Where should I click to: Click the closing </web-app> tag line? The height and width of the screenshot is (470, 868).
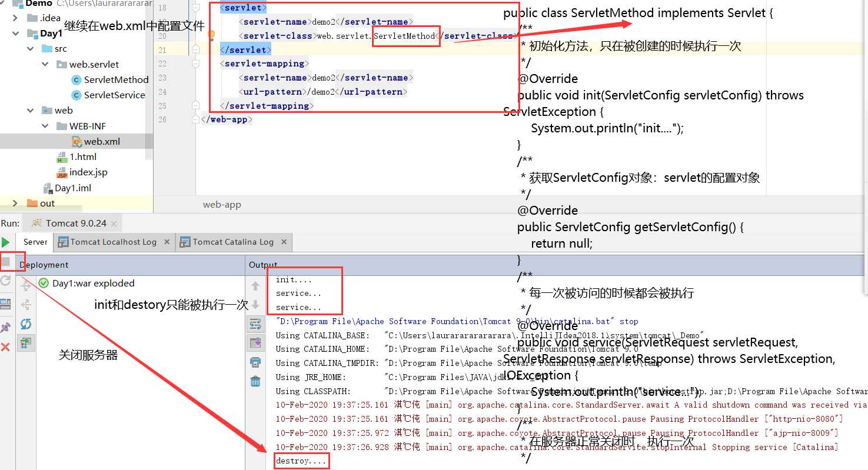227,119
